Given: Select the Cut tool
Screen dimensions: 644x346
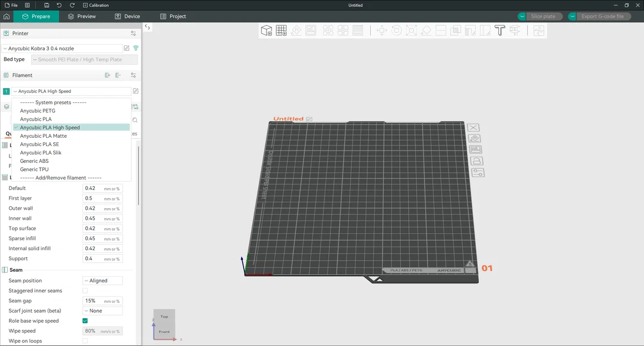Looking at the screenshot, I should [441, 30].
